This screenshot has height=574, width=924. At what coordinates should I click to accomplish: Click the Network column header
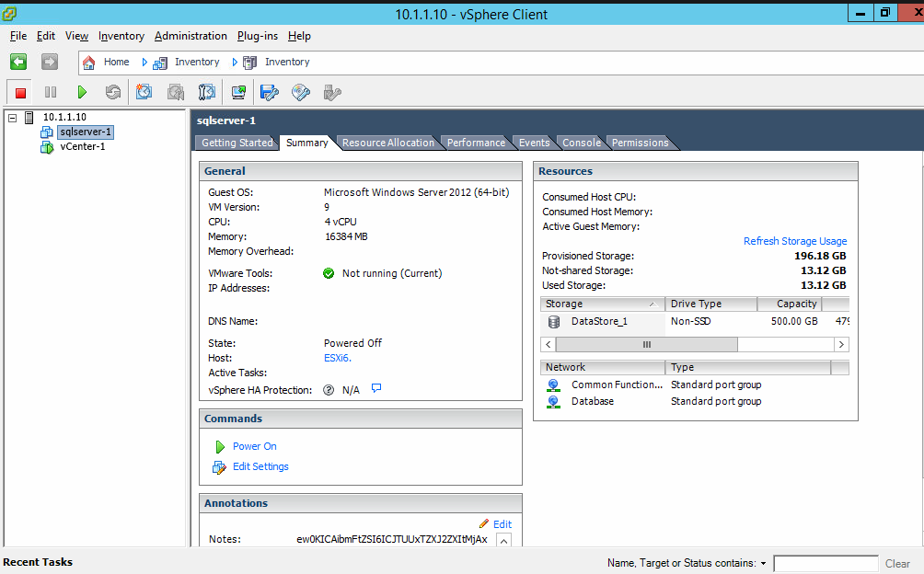(x=602, y=367)
